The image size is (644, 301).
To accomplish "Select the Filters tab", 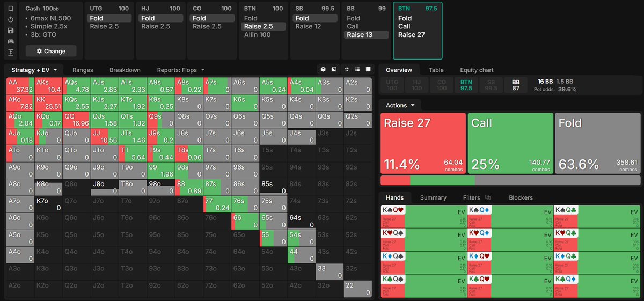I will [x=472, y=197].
